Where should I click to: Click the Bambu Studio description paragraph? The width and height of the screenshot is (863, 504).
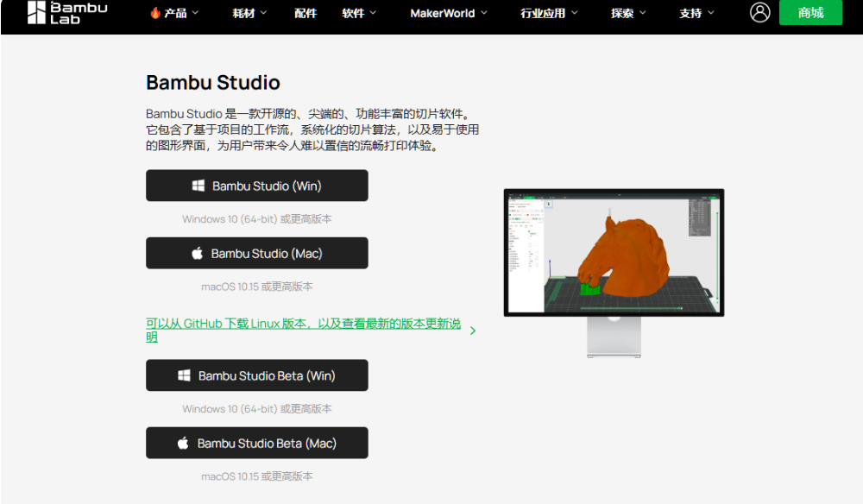[312, 129]
